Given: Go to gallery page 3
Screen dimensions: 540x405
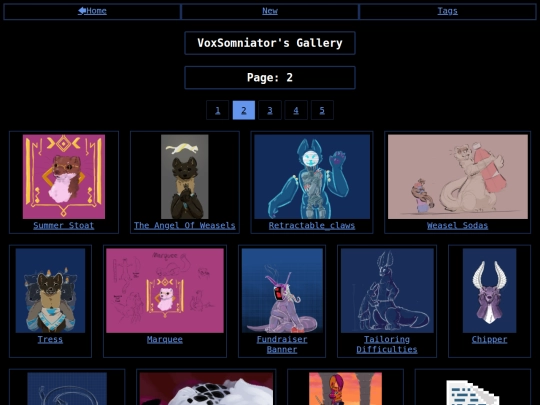Looking at the screenshot, I should pos(270,110).
